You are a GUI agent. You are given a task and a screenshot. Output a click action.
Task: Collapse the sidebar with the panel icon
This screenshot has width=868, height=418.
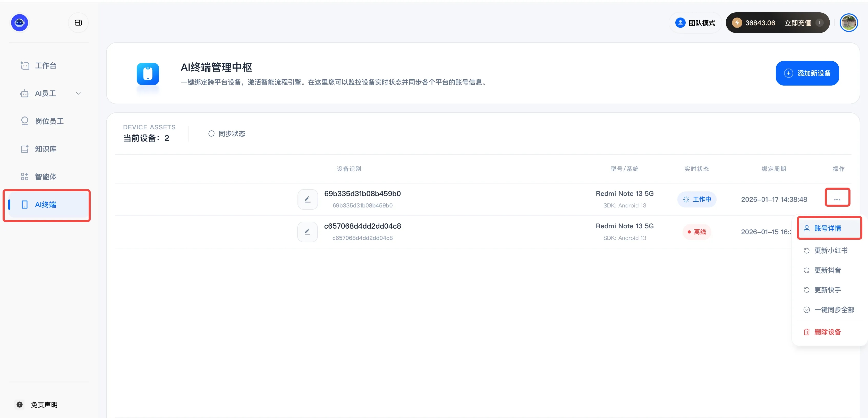click(x=78, y=23)
